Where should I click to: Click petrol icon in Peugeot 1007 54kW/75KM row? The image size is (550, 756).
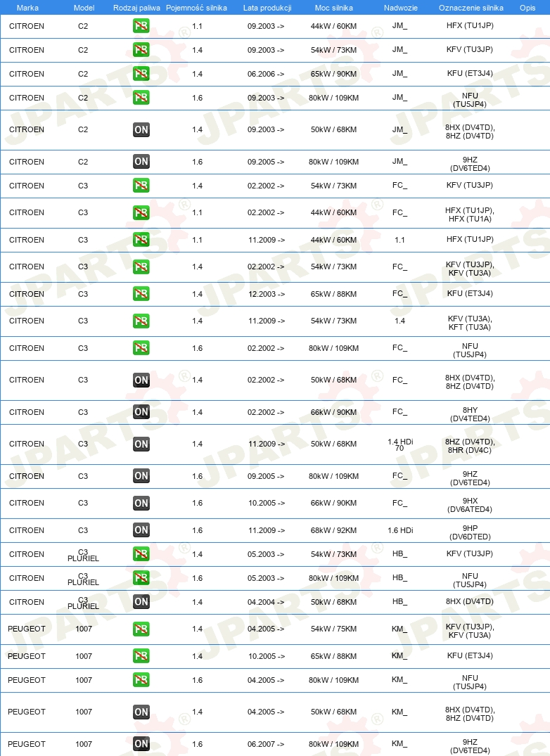(x=141, y=629)
